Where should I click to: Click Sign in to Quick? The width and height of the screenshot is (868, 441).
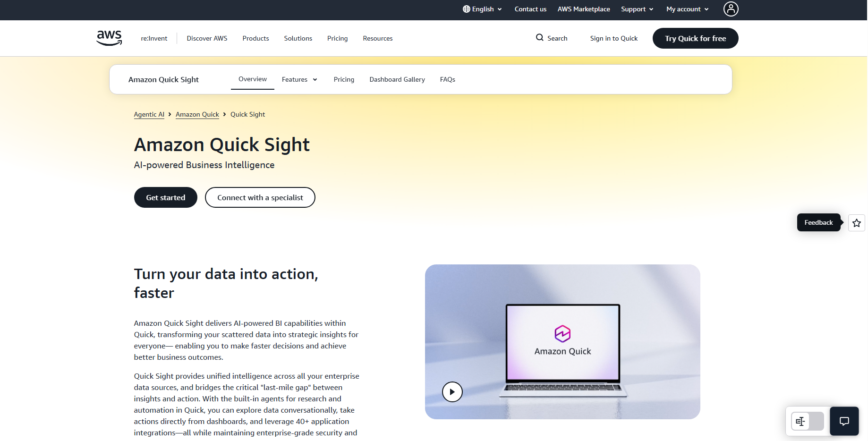coord(613,38)
